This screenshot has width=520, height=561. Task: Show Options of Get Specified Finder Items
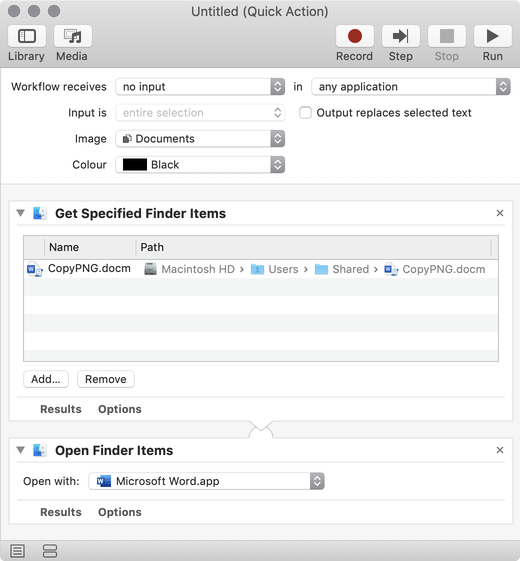(x=120, y=409)
